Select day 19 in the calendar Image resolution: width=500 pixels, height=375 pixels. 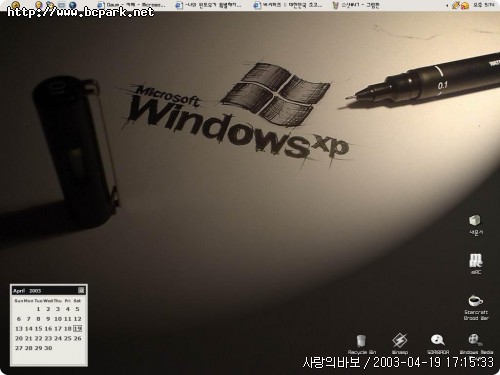(77, 328)
